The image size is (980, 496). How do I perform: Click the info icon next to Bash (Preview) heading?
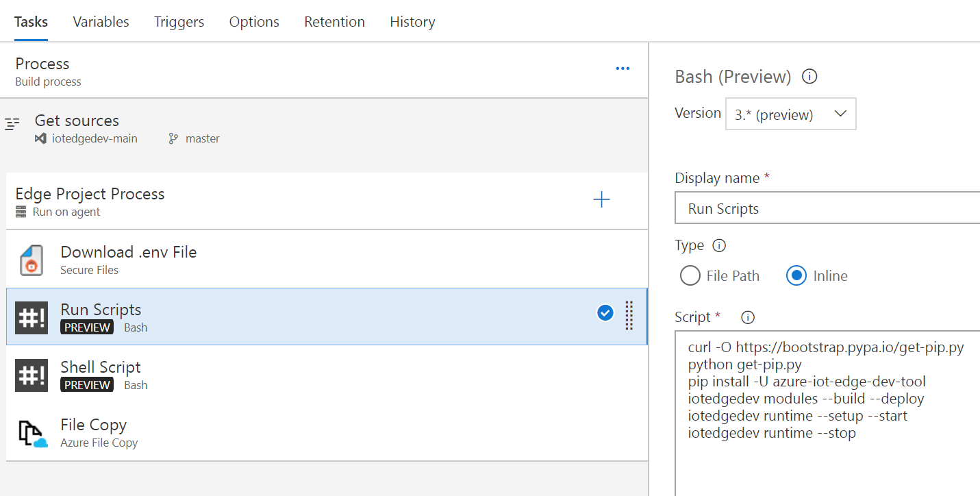[809, 77]
